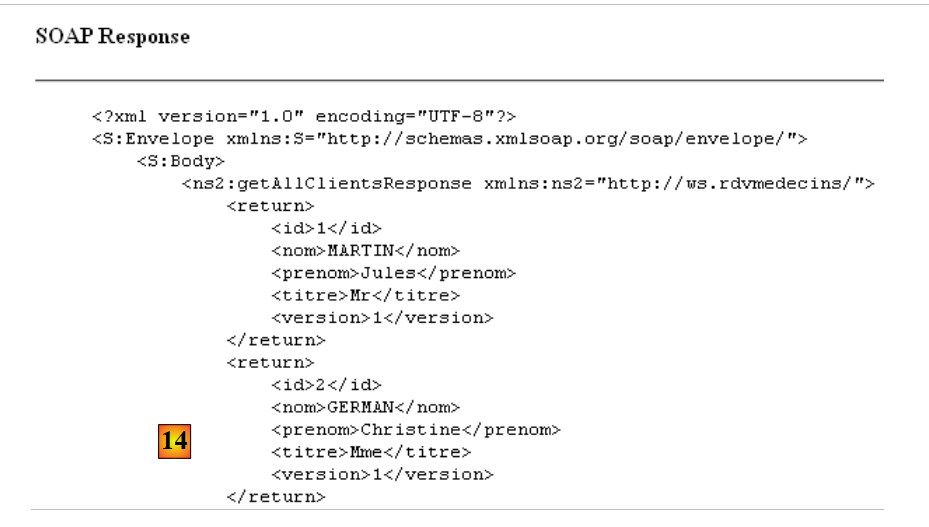Select the titre element containing Mr
Viewport: 929px width, 527px height.
pos(365,295)
